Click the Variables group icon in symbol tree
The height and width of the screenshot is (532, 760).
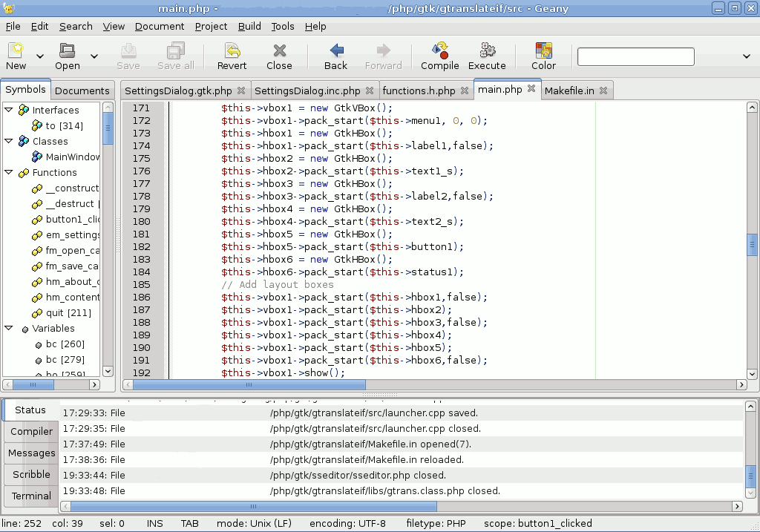click(24, 329)
